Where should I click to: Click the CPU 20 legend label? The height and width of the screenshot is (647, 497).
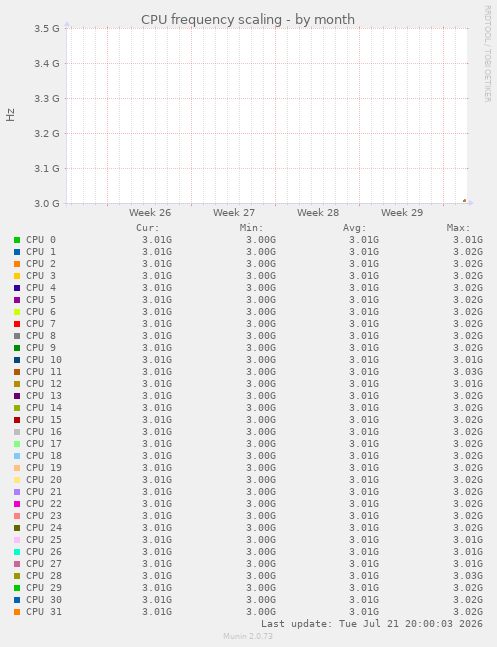tap(44, 480)
